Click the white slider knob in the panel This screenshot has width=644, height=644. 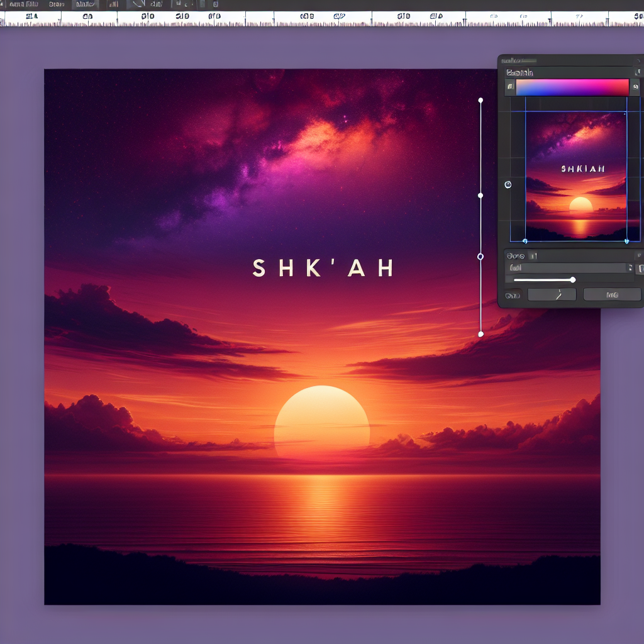pos(572,280)
